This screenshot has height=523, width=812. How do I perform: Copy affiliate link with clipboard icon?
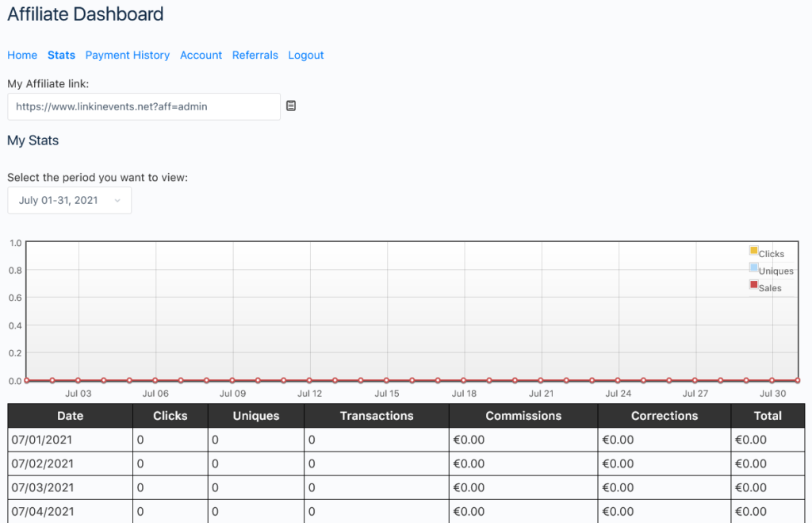[x=291, y=106]
